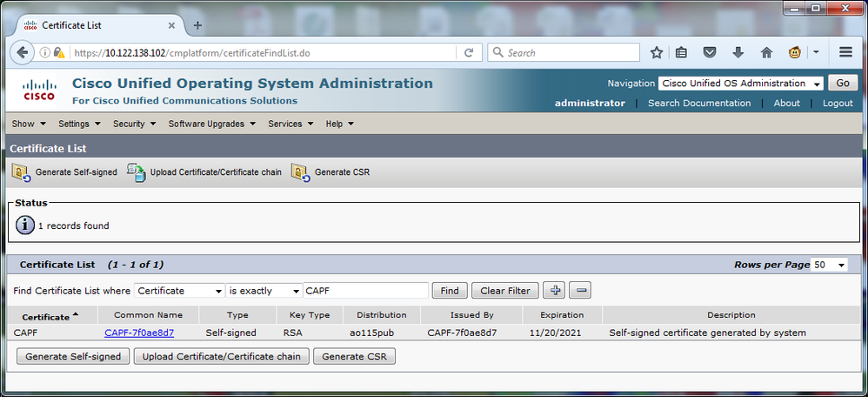Open the bookmarks list icon
Viewport: 868px width, 397px height.
coord(682,53)
